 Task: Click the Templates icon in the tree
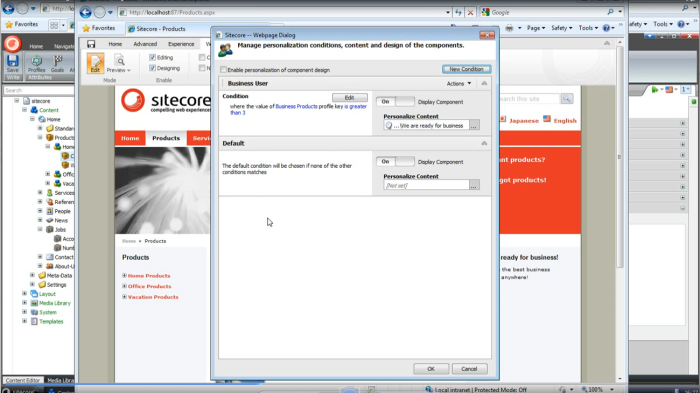tap(34, 321)
